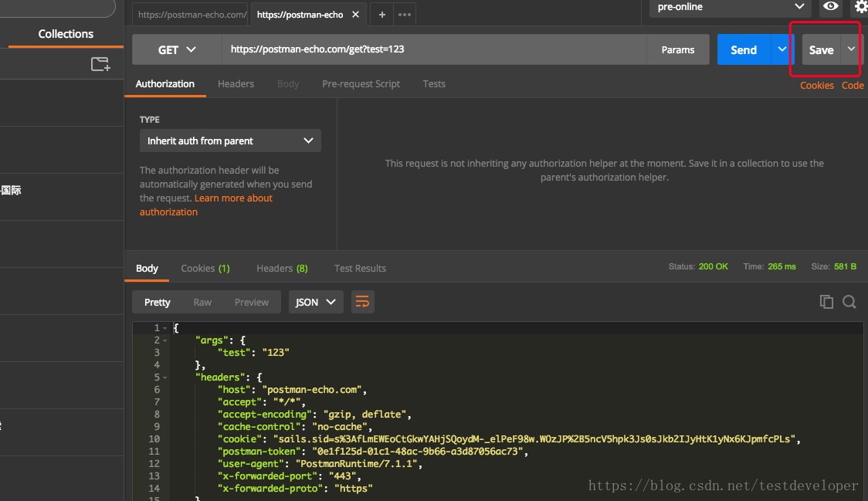Image resolution: width=868 pixels, height=501 pixels.
Task: Click the Save dropdown arrow
Action: click(x=851, y=49)
